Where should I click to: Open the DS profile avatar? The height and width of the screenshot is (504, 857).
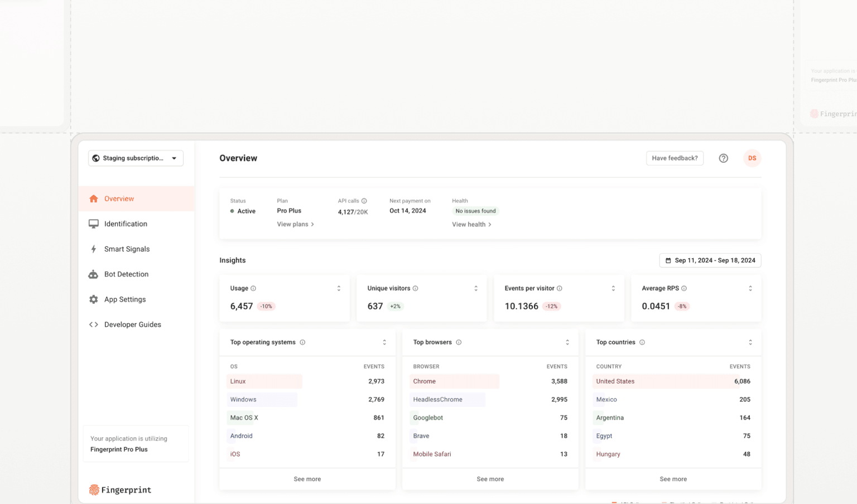point(752,158)
